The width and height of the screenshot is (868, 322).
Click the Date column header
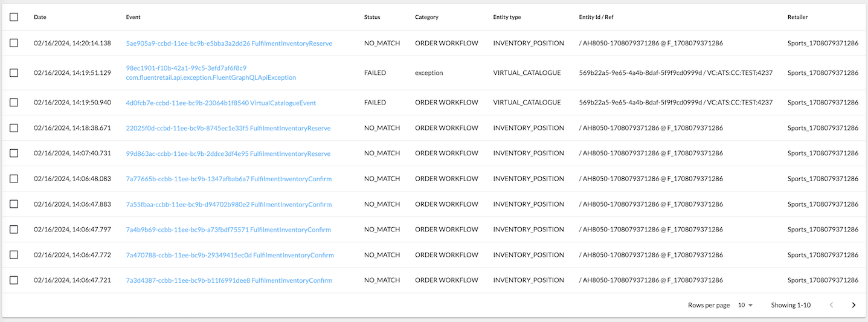coord(40,17)
